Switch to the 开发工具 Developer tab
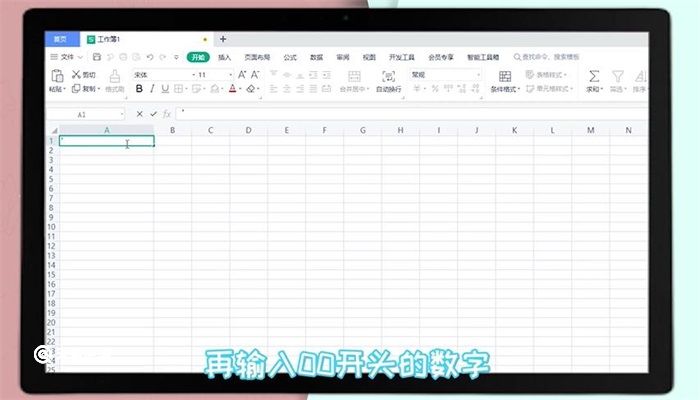Viewport: 700px width, 400px height. 402,57
